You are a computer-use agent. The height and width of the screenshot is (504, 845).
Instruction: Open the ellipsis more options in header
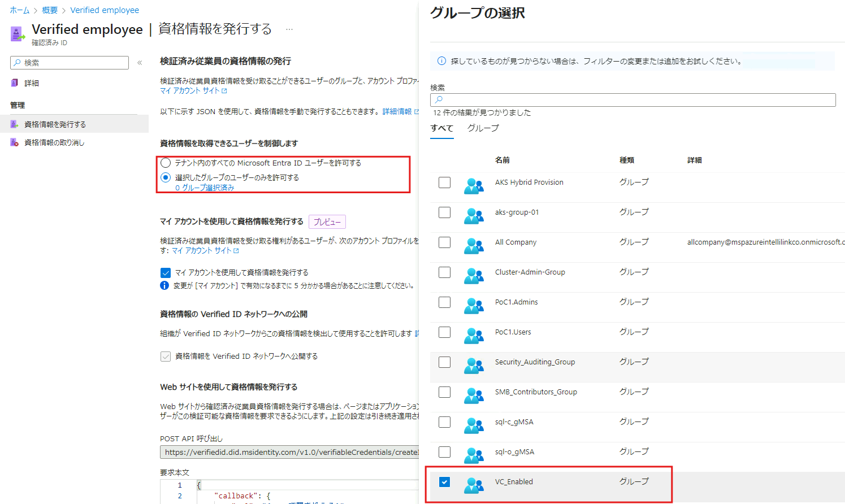click(x=289, y=29)
